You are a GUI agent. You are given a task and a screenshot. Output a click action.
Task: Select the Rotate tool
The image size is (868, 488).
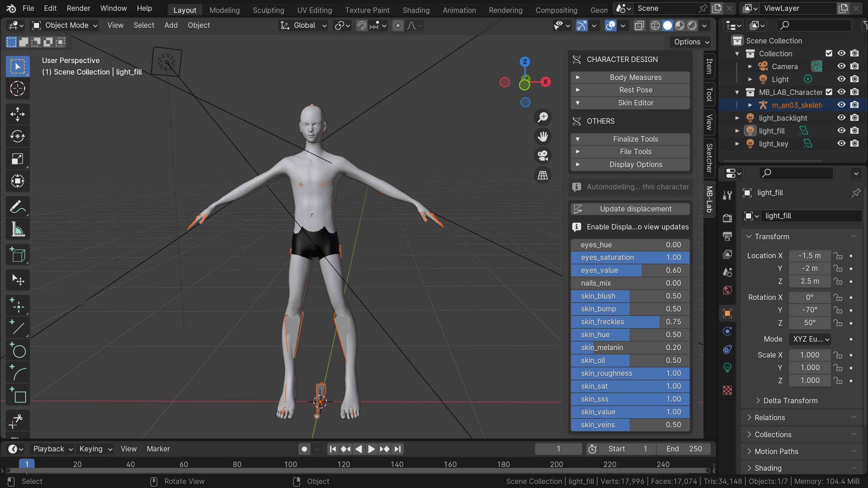pos(18,137)
